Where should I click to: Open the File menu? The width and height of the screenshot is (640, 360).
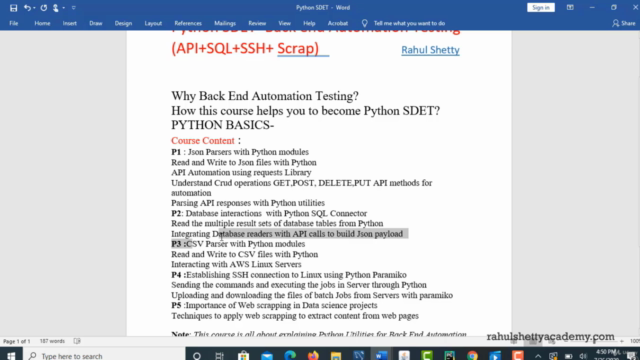click(13, 23)
